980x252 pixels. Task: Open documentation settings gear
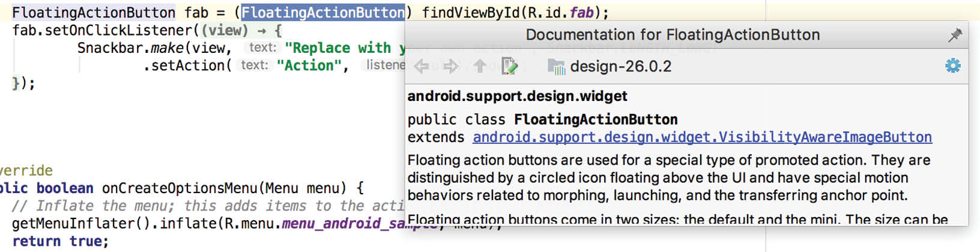click(x=953, y=66)
